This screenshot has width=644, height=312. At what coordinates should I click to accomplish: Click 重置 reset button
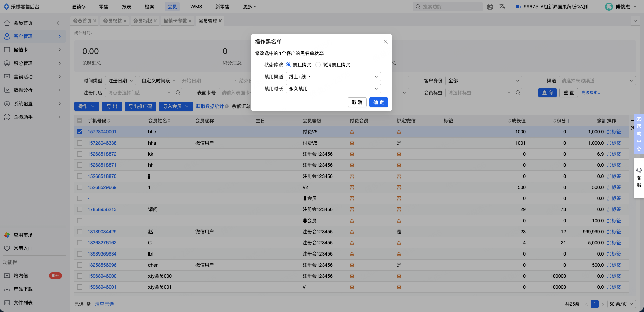tap(569, 93)
